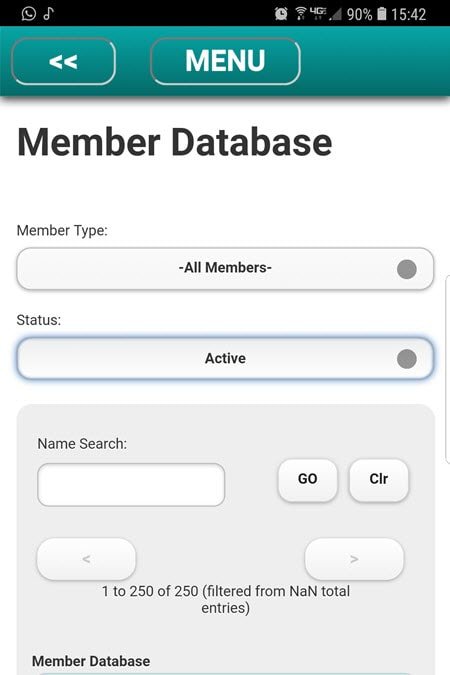Tap the music note status icon
This screenshot has height=675, width=450.
click(x=48, y=13)
